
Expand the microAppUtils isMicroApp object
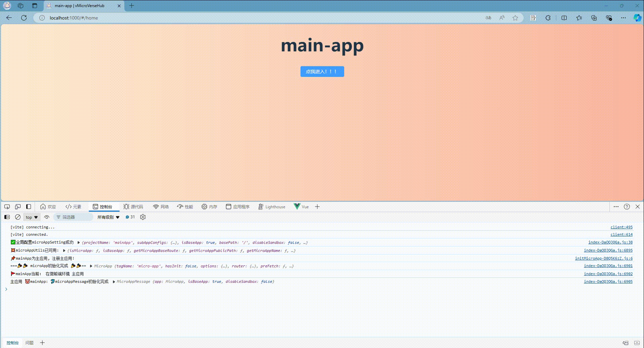tap(64, 251)
